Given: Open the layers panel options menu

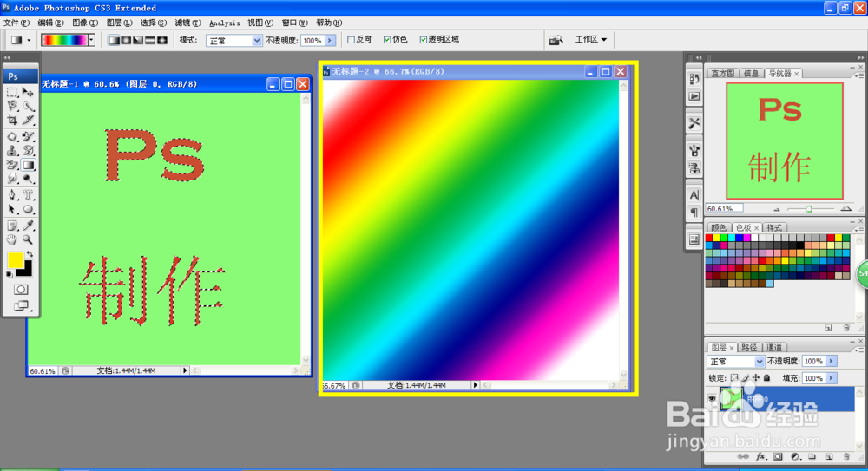Looking at the screenshot, I should tap(858, 350).
